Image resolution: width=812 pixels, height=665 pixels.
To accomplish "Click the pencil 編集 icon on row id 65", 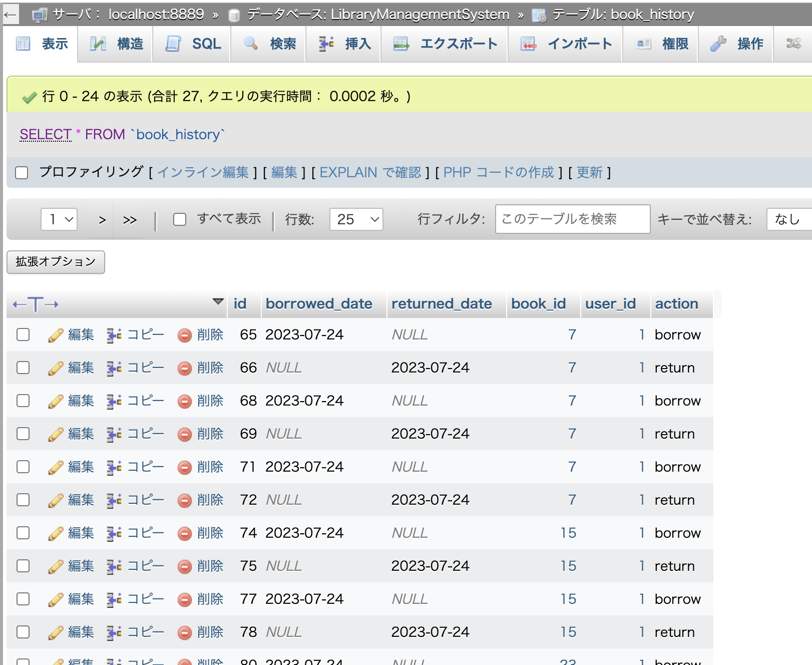I will (x=56, y=335).
